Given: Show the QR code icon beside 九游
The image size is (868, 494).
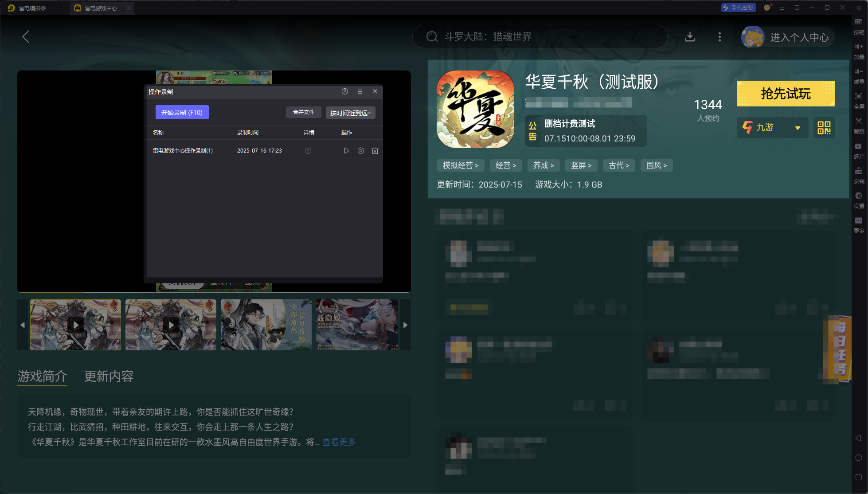Looking at the screenshot, I should (x=824, y=128).
